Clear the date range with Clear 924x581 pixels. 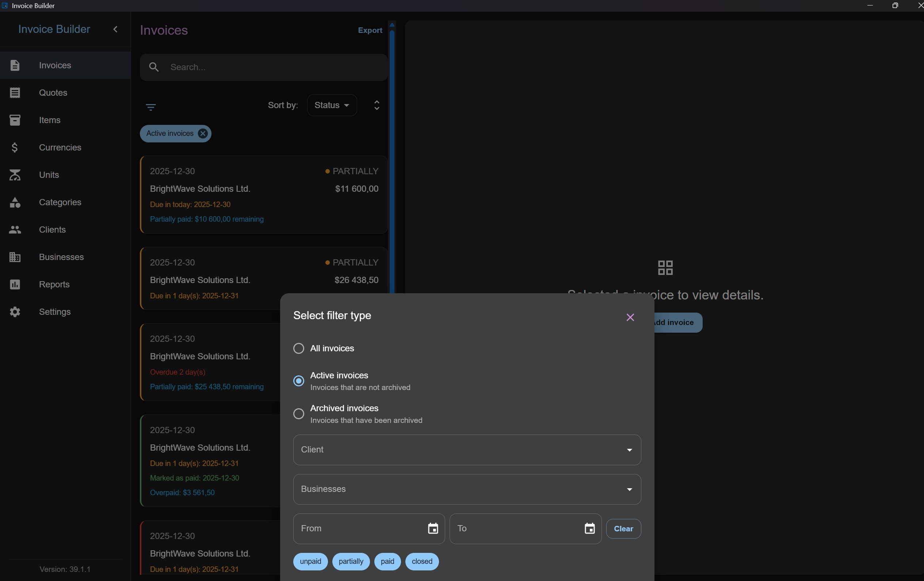tap(623, 528)
